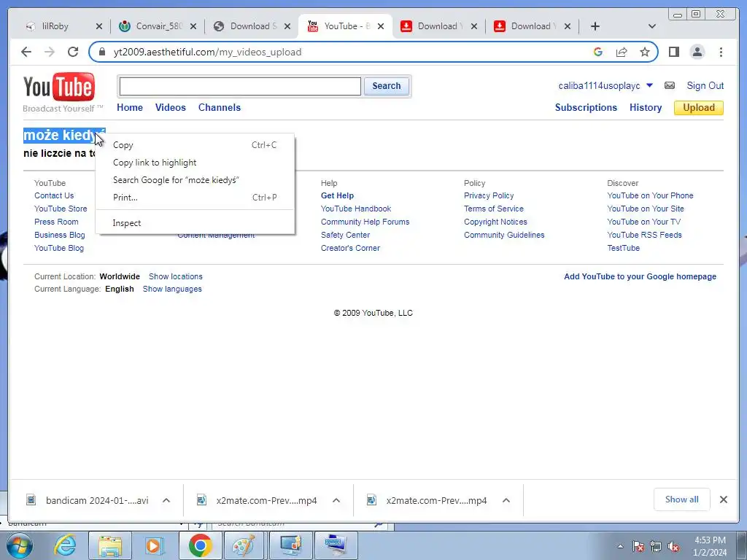Open TestTube footer link
Image resolution: width=747 pixels, height=560 pixels.
pyautogui.click(x=623, y=248)
